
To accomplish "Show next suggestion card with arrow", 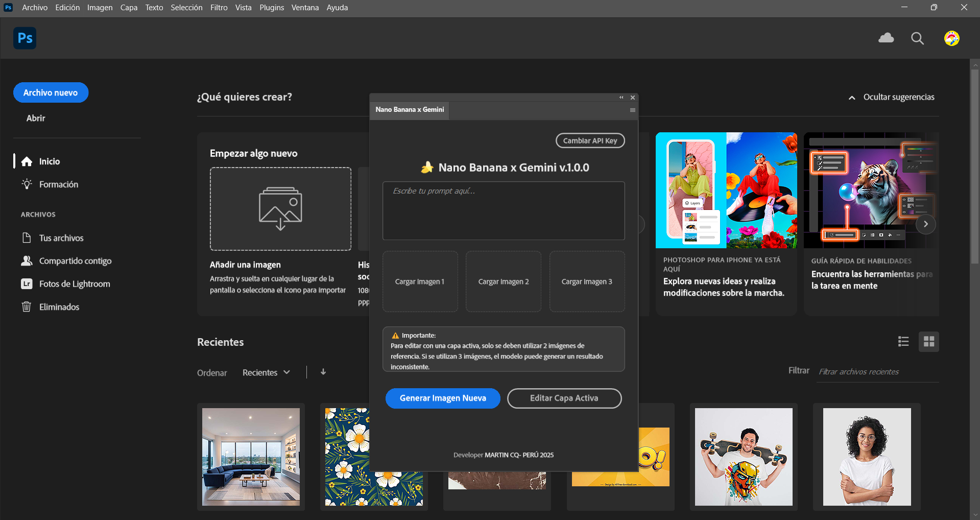I will click(x=926, y=224).
